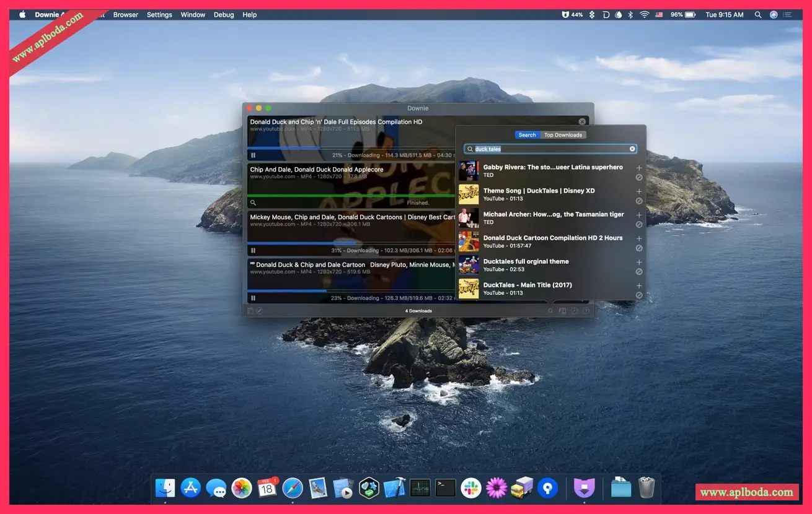This screenshot has height=514, width=812.
Task: Add Ducktales full orginal theme to queue
Action: click(639, 262)
